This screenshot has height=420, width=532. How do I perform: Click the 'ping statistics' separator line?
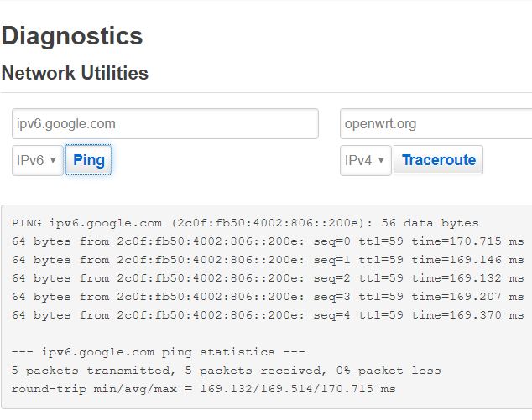tap(158, 352)
